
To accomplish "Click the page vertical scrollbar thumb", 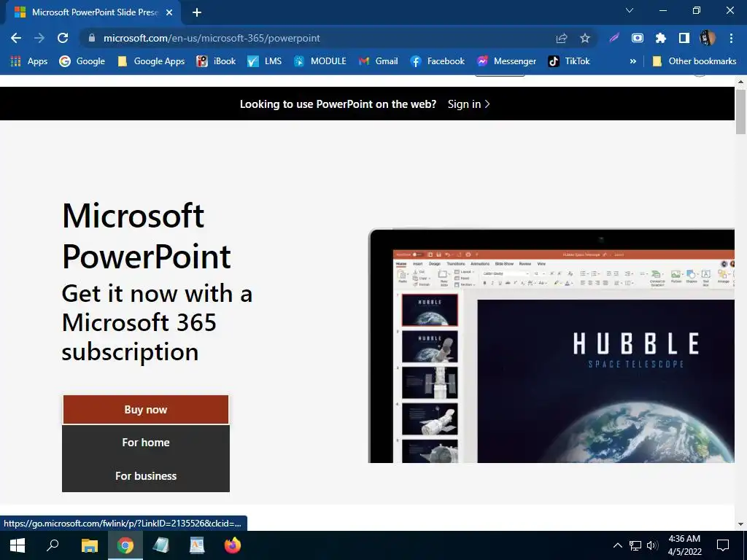I will 740,112.
